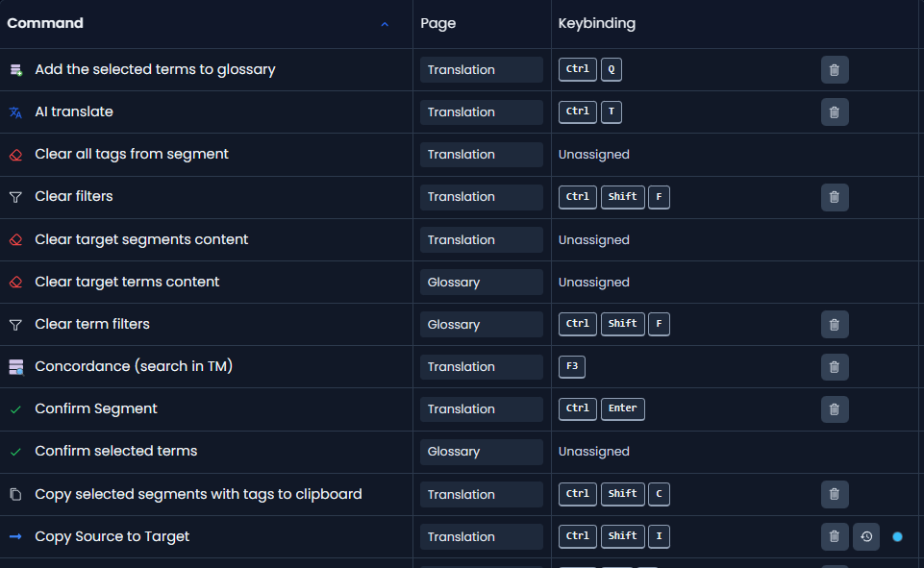Click the Ctrl key button in Confirm Segment row
This screenshot has width=924, height=568.
(577, 408)
